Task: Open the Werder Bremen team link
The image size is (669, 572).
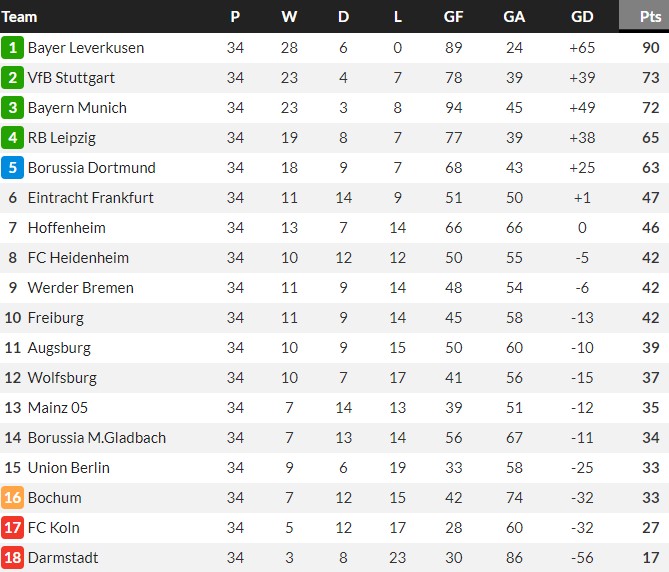Action: [x=81, y=288]
